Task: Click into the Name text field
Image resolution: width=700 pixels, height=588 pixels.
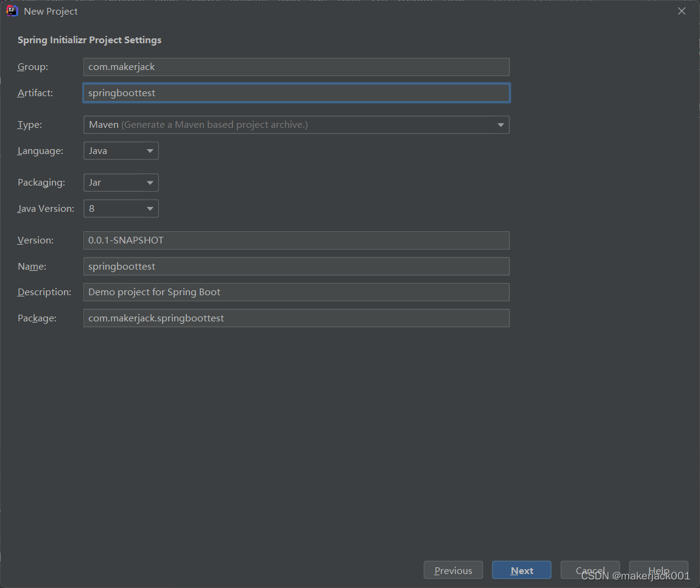Action: tap(296, 267)
